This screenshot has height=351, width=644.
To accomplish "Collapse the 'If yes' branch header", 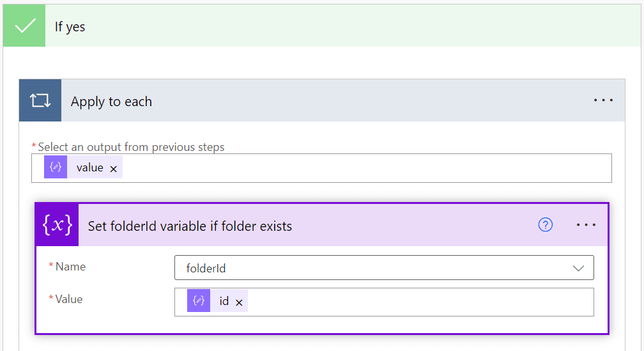I will point(319,26).
